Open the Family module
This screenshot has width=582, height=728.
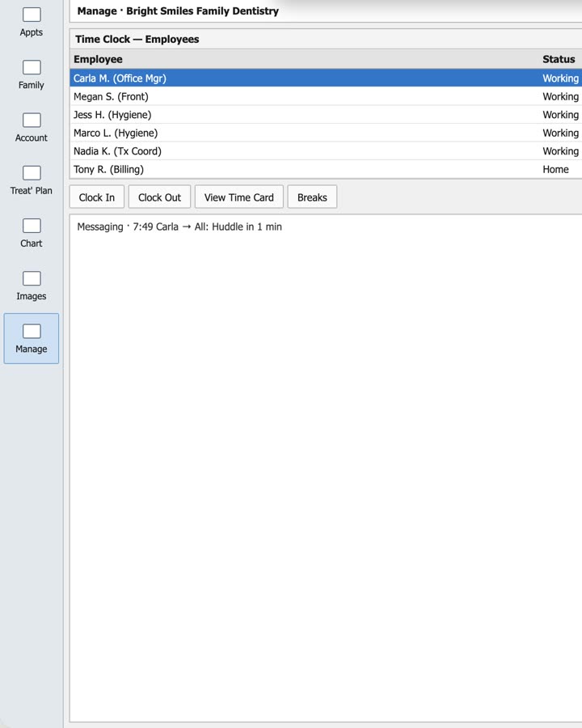coord(31,74)
